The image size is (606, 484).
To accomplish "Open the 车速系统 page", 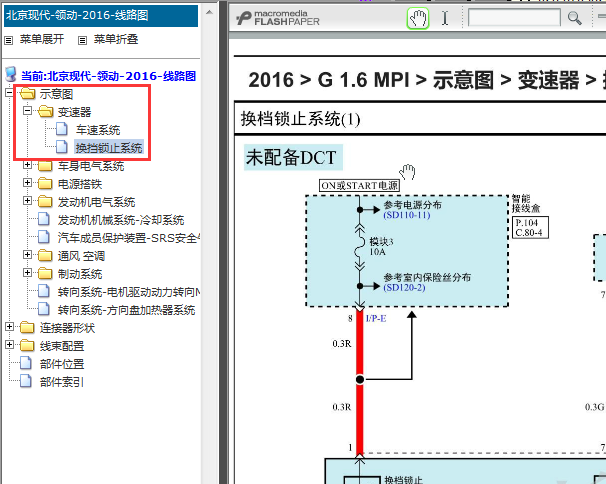I will pyautogui.click(x=98, y=130).
